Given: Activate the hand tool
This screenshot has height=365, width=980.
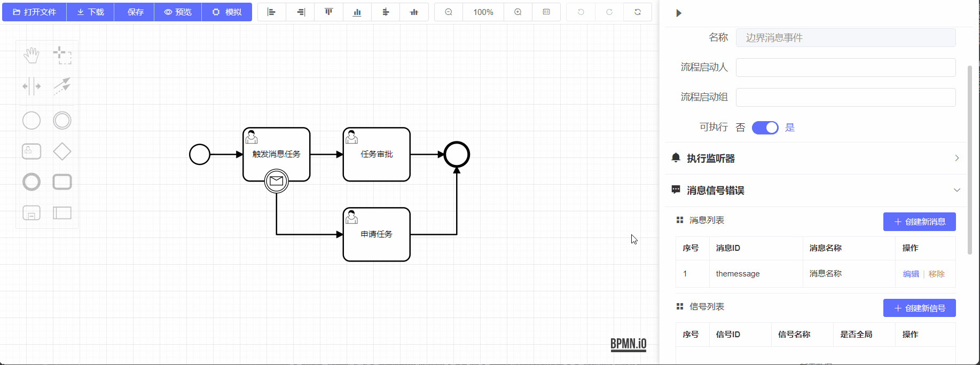Looking at the screenshot, I should coord(32,55).
